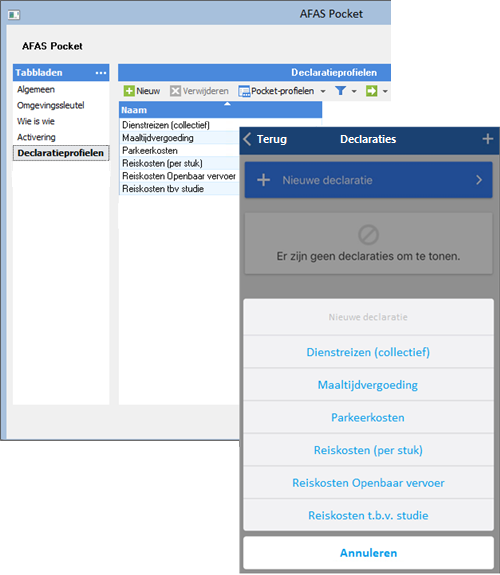This screenshot has height=575, width=500.
Task: Click the Nieuw toolbar button
Action: coord(142,91)
